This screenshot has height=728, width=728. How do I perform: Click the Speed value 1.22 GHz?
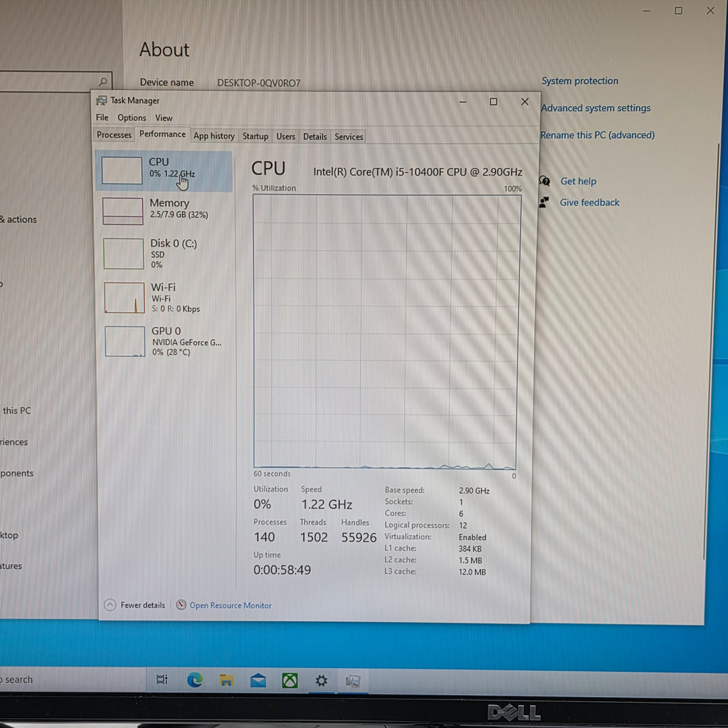point(327,504)
